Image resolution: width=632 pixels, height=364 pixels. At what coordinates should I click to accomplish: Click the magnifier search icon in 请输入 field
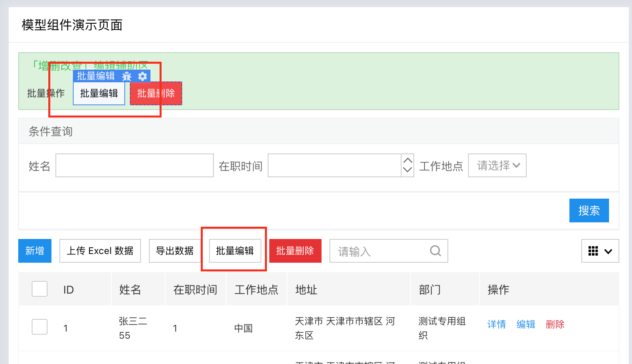(x=435, y=251)
